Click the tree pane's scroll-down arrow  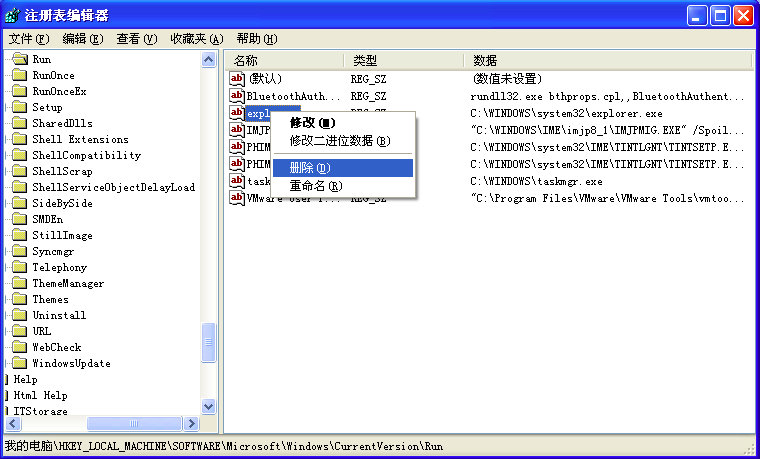point(208,406)
